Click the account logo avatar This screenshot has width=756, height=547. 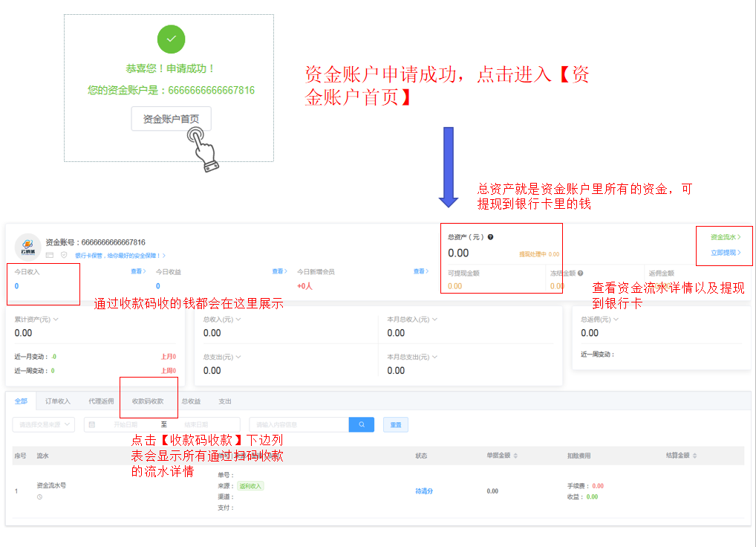(28, 247)
